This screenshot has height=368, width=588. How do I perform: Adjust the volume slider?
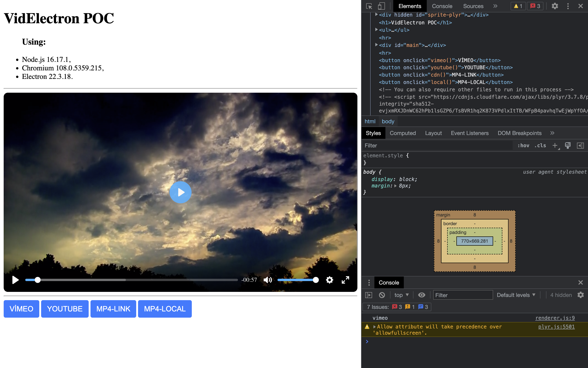click(x=298, y=280)
